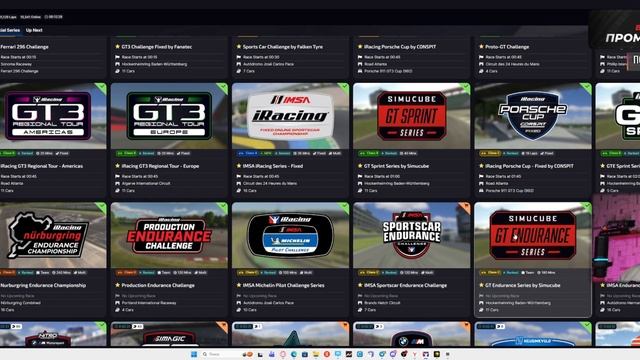Open Simucube GT Endurance Series thumbnail
640x360 pixels.
[533, 236]
